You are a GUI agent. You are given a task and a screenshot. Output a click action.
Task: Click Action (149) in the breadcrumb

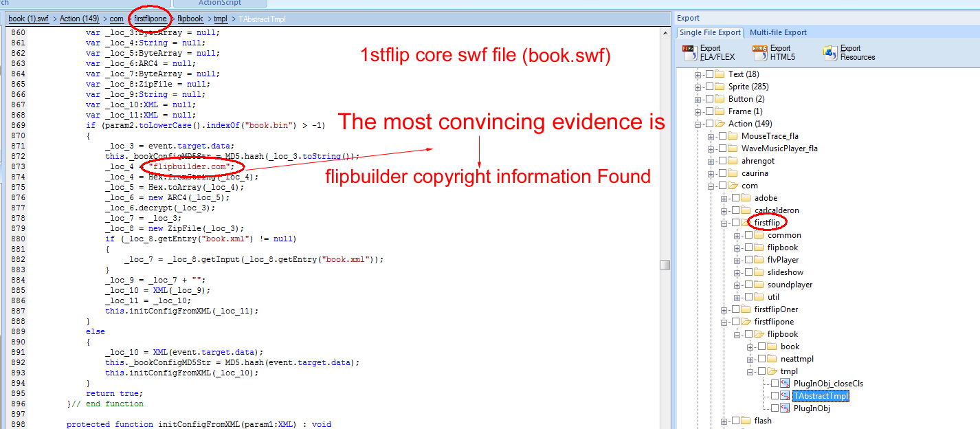tap(80, 19)
